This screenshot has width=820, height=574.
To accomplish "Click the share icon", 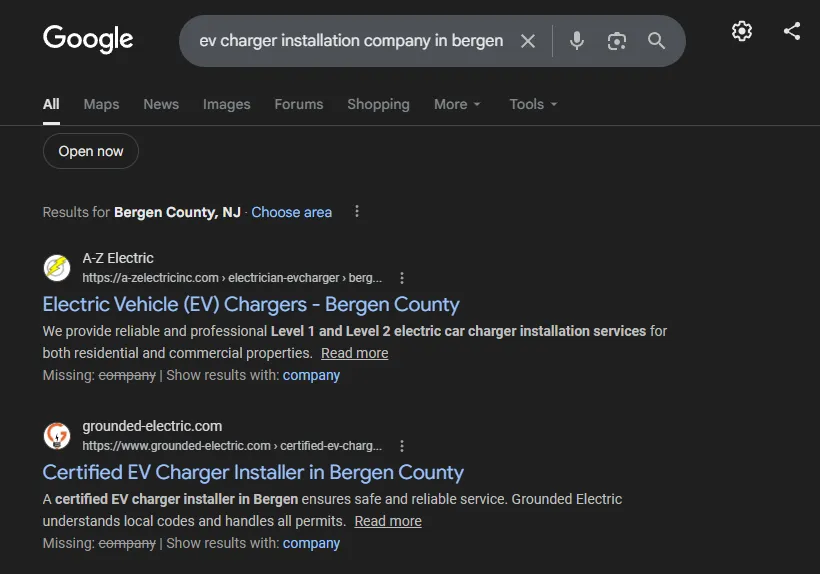I will point(792,31).
